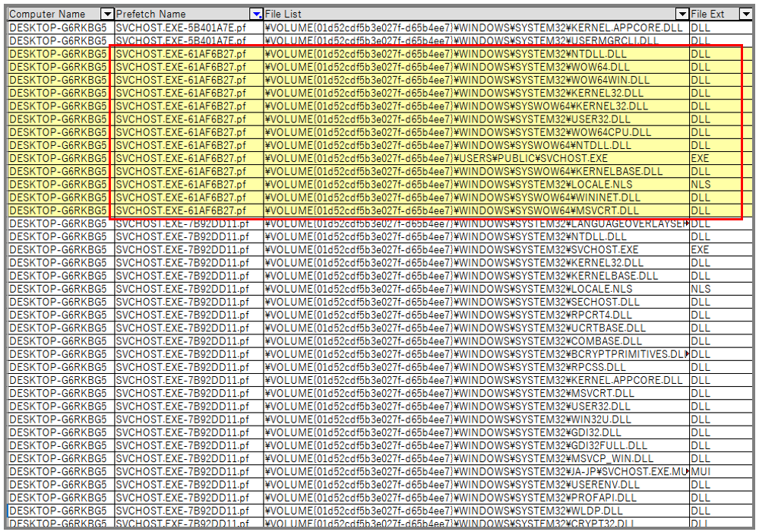Screen dimensions: 759x532
Task: Open the active Prefetch Name filter dropdown
Action: (257, 14)
